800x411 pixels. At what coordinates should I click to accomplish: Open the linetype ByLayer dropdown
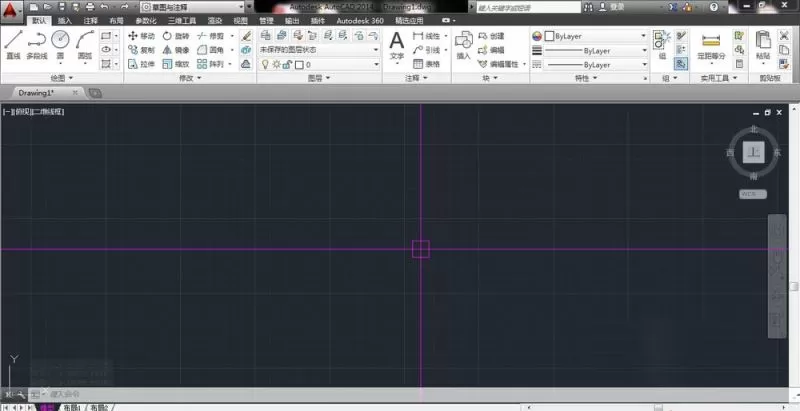tap(596, 65)
